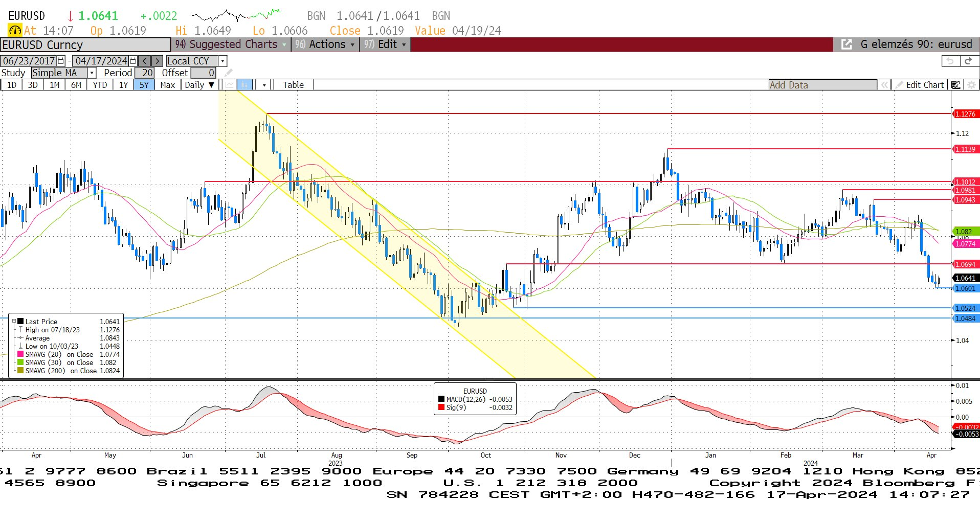The image size is (980, 523).
Task: Click the Low on 10/03/23 marker icon
Action: 20,346
